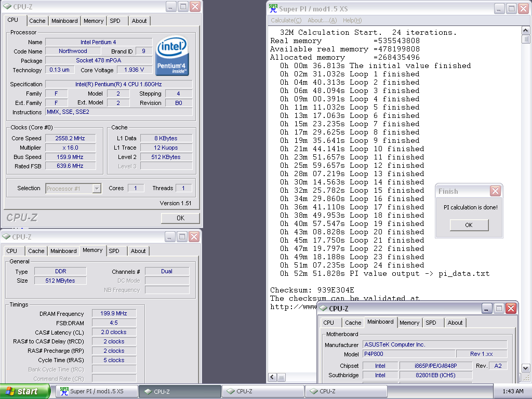Click the i865P/PE/G/i848P chipset field
This screenshot has height=399, width=532.
coord(436,366)
